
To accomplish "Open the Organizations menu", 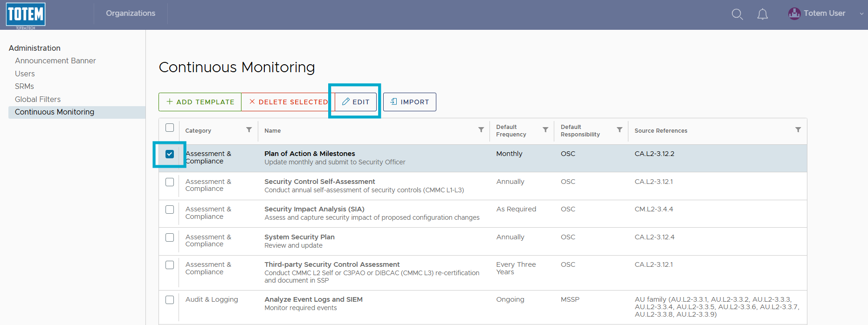I will (131, 14).
